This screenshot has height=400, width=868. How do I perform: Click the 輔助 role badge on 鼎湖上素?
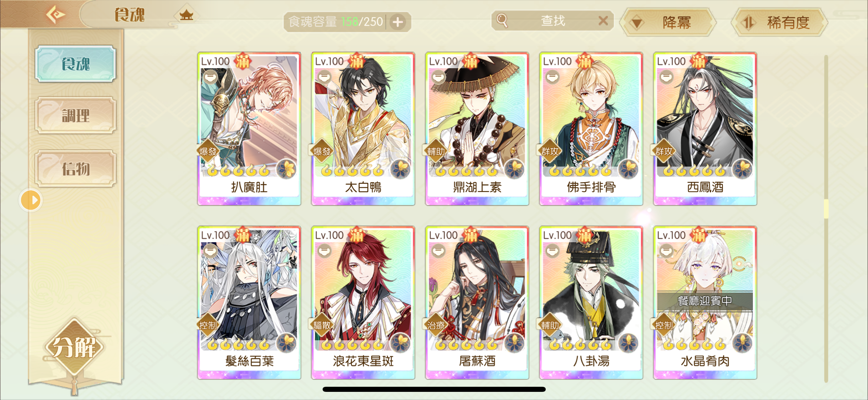click(x=436, y=151)
